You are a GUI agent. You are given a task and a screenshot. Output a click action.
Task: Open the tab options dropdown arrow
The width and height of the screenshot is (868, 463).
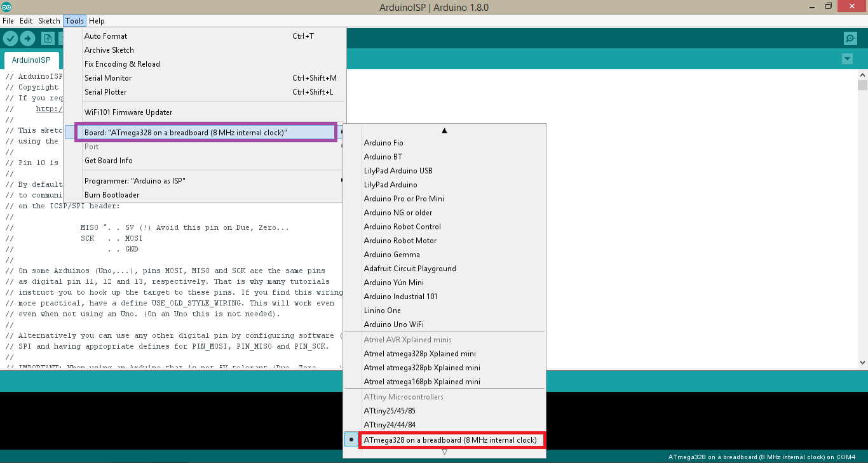tap(846, 59)
